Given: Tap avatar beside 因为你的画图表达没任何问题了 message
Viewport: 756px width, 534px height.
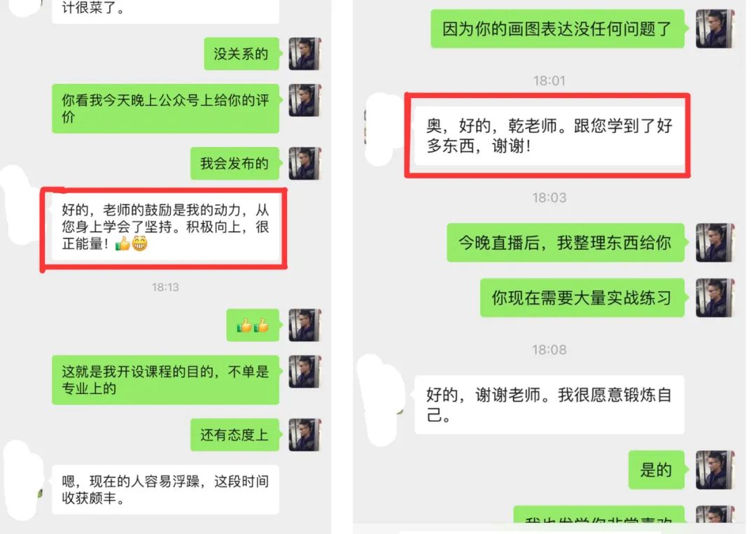Looking at the screenshot, I should (715, 29).
